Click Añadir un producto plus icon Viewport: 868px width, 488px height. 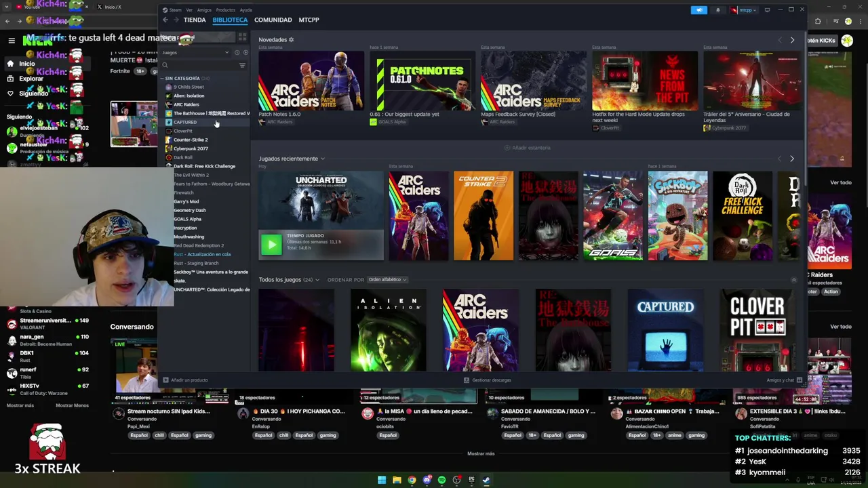(x=165, y=380)
